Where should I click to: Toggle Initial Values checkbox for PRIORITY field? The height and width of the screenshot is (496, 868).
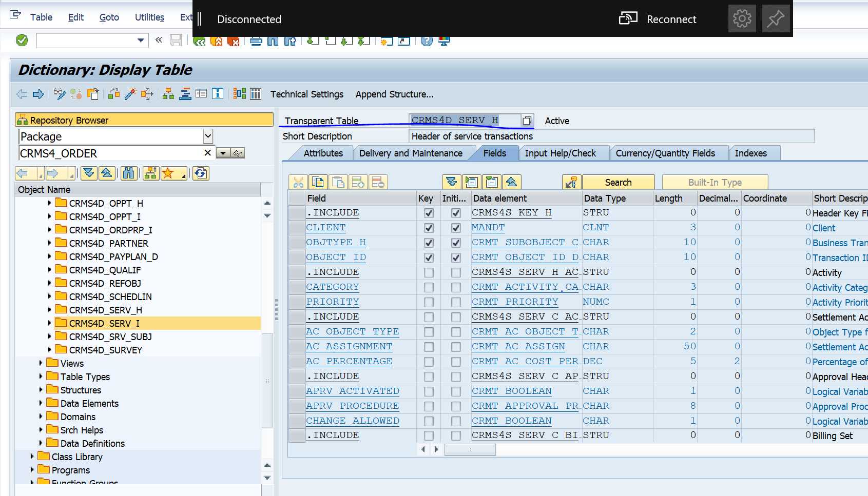point(456,302)
